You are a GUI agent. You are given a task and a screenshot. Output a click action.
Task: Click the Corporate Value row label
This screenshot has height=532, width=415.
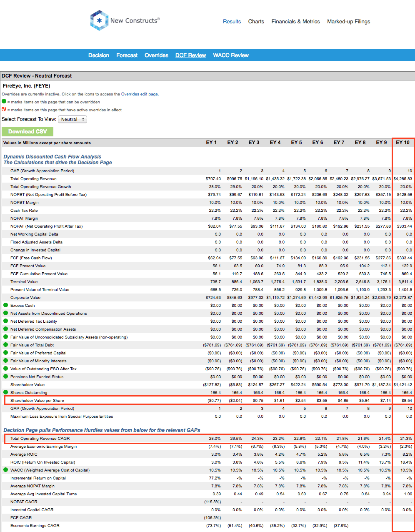pos(25,297)
